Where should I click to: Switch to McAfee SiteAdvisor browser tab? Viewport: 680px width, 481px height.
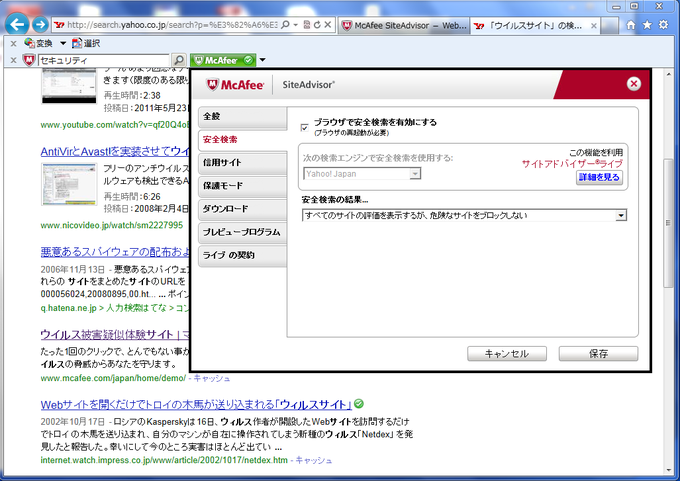pyautogui.click(x=404, y=26)
